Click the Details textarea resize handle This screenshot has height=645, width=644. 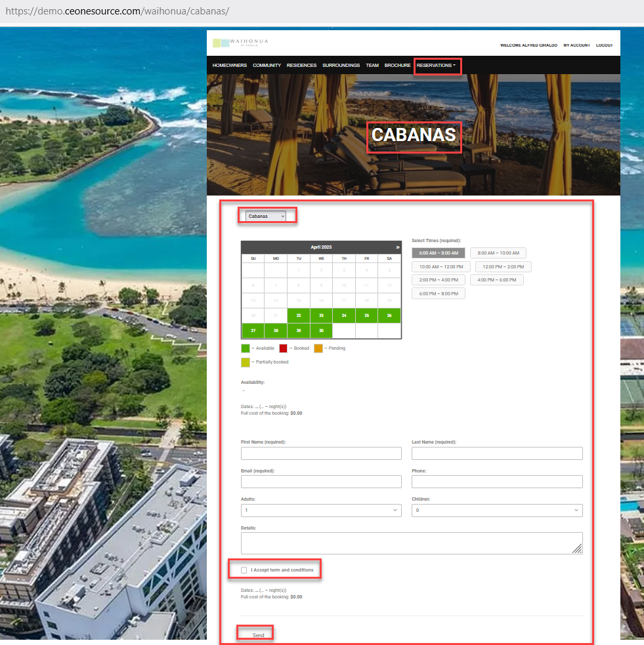(577, 549)
